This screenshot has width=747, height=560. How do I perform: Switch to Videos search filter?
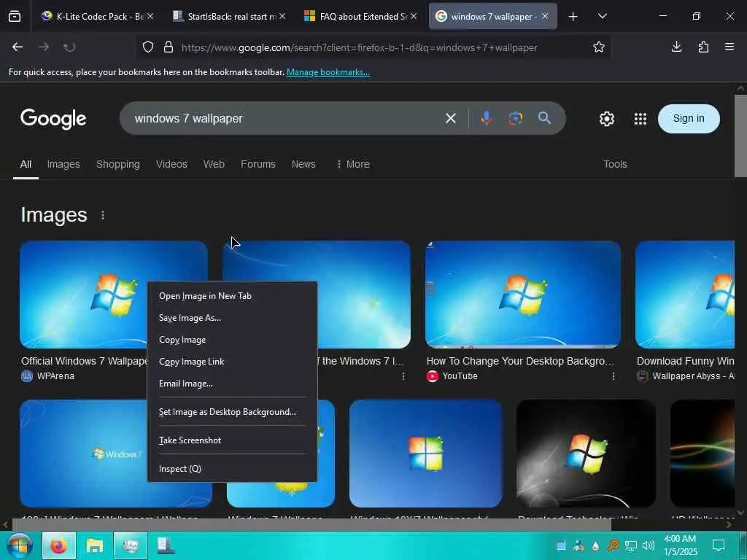coord(171,164)
